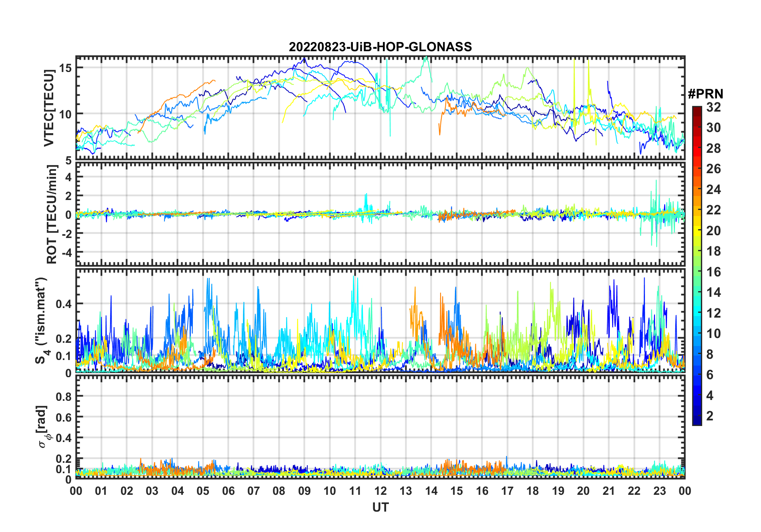Viewport: 761px width, 532px height.
Task: Select UT hour label 03 on x-axis
Action: (x=152, y=491)
